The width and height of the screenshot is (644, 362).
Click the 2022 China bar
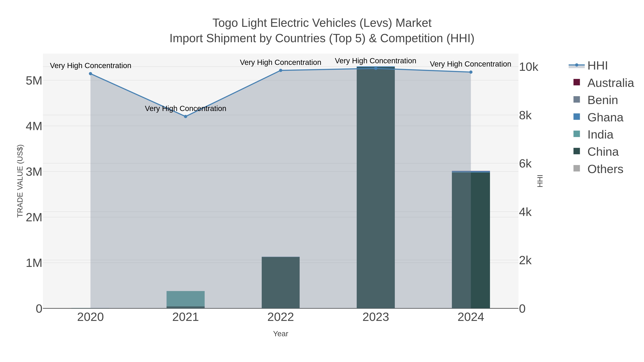[x=280, y=283]
